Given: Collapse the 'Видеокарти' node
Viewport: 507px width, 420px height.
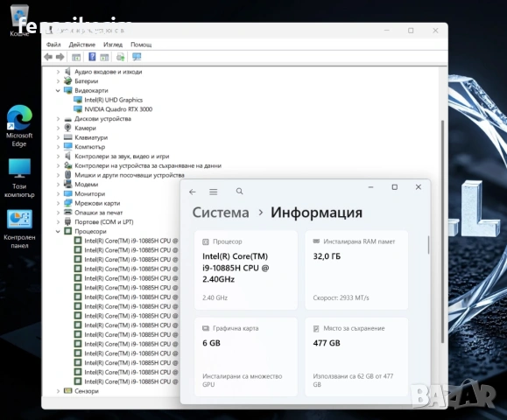Looking at the screenshot, I should [58, 90].
